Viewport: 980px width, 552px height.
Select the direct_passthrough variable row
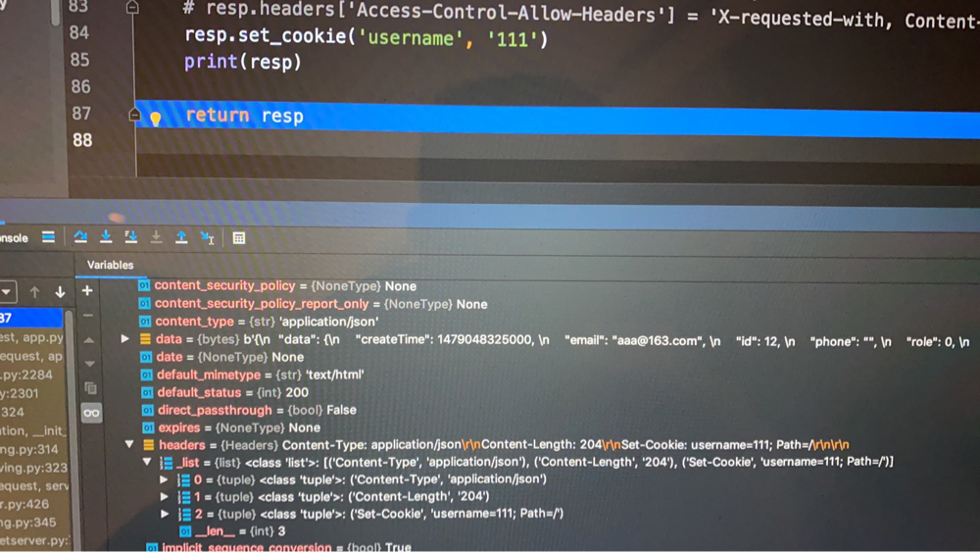coord(249,410)
